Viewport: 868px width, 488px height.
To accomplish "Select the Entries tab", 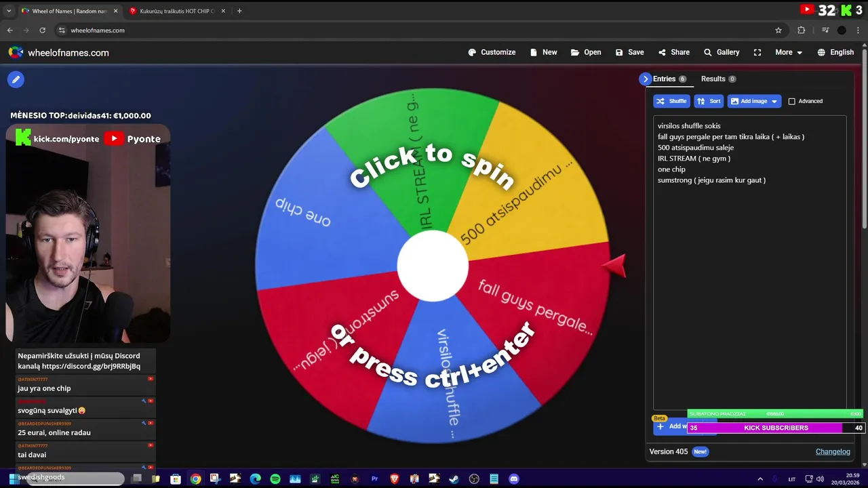I will [669, 79].
